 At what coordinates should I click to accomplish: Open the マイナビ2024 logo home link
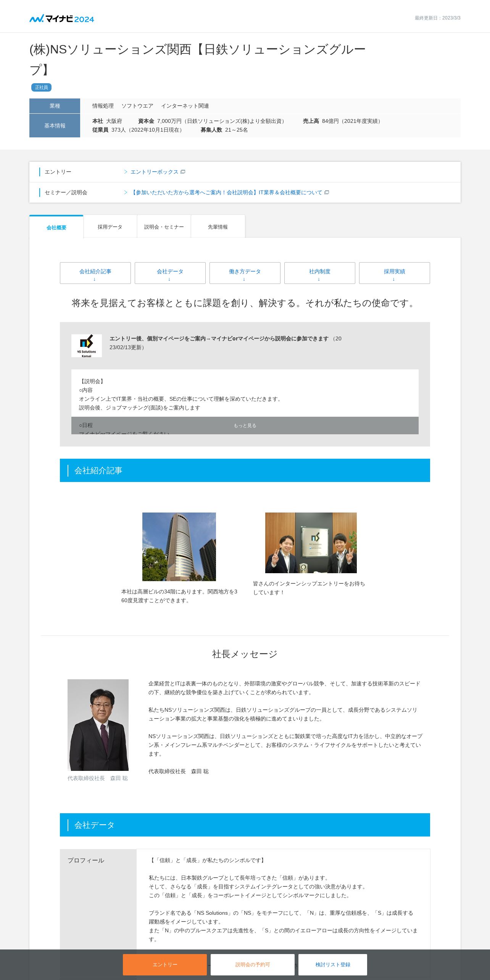point(62,18)
